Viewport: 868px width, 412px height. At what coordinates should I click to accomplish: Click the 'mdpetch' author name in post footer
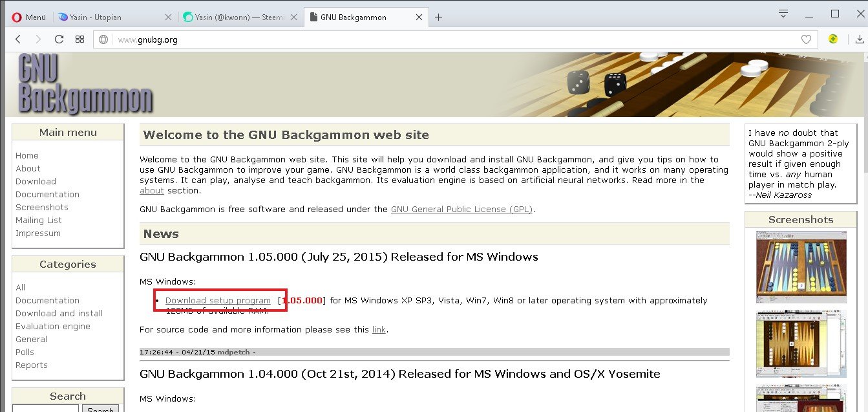click(x=235, y=352)
